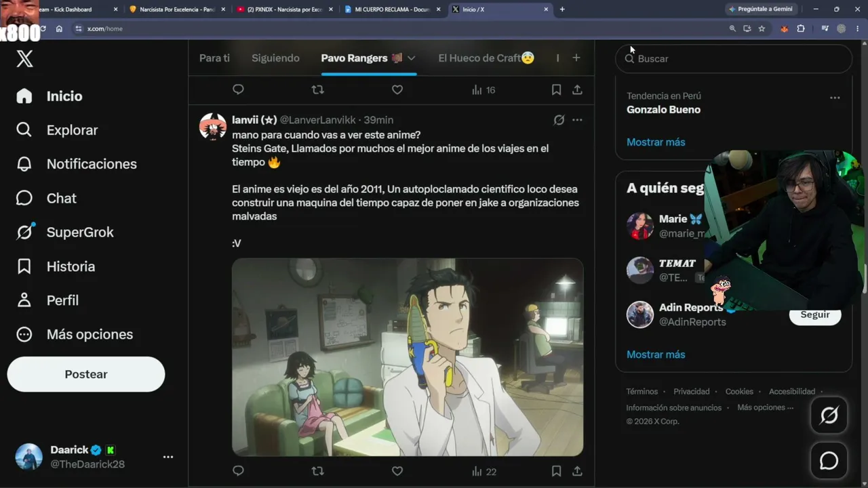This screenshot has height=488, width=868.
Task: Open Más opciones in the sidebar
Action: coord(75,334)
